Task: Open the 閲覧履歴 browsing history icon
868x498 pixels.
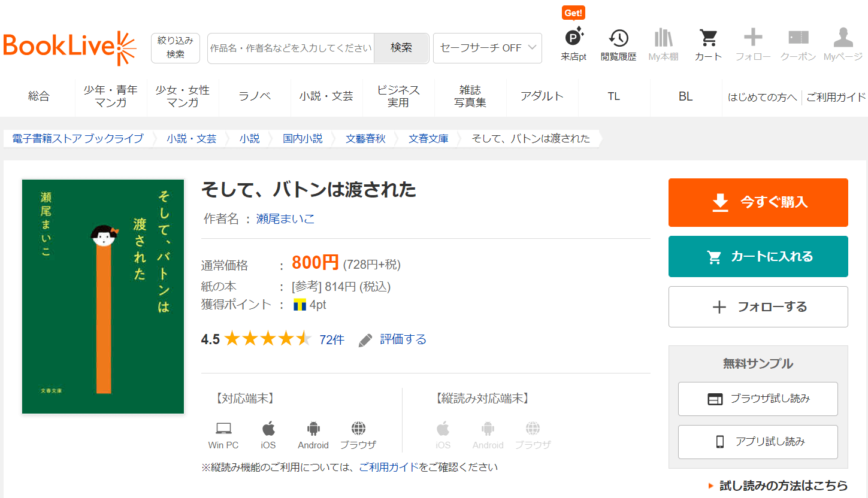Action: 618,38
